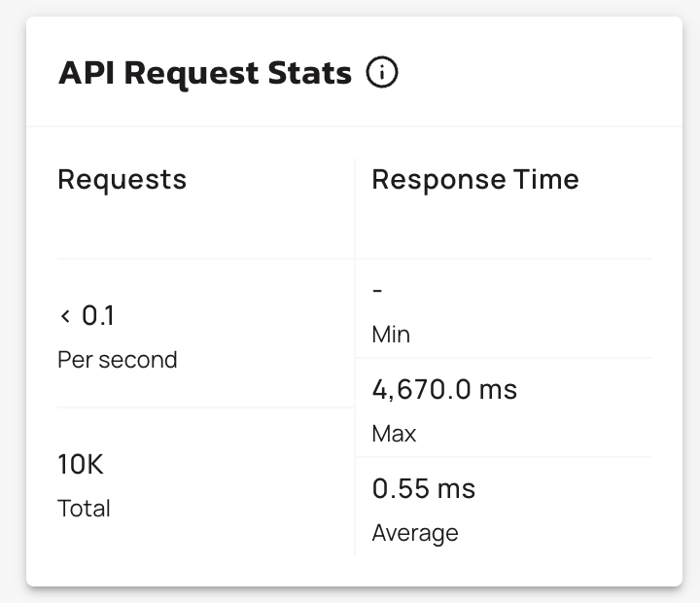Click the Total label under 10K
The image size is (700, 603).
tap(84, 509)
